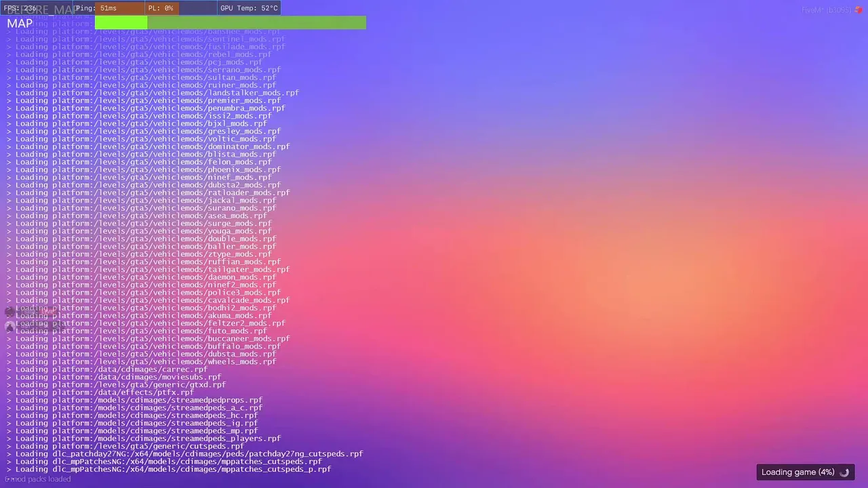Click the MAP stage label

pyautogui.click(x=20, y=24)
